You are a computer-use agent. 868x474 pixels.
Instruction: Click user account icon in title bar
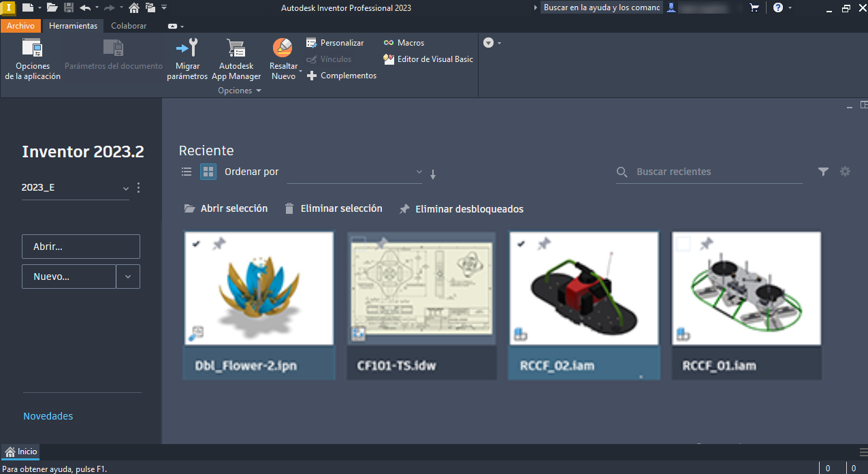(672, 7)
